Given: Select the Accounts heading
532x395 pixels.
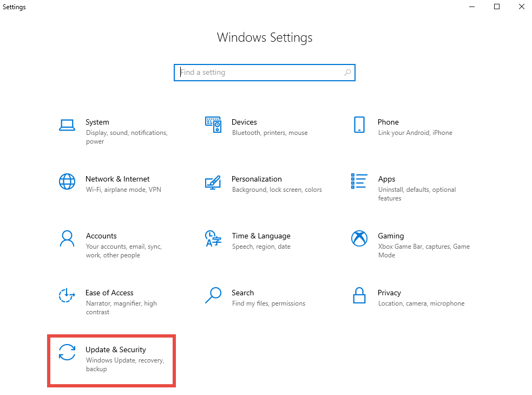Looking at the screenshot, I should click(101, 236).
